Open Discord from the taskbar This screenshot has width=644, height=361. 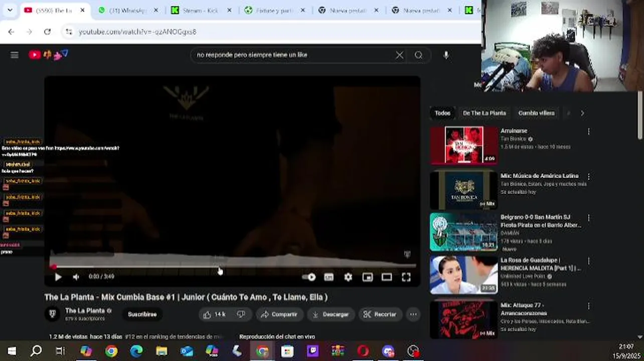388,351
